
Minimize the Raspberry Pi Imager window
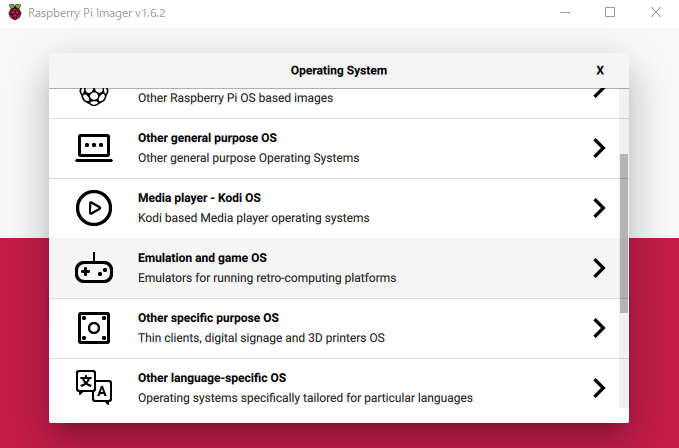tap(565, 13)
